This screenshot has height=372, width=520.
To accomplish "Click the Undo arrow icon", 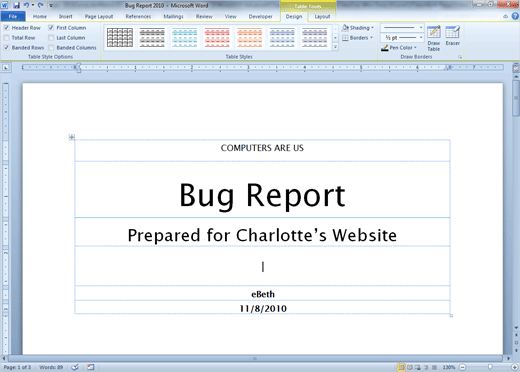I will (x=26, y=5).
